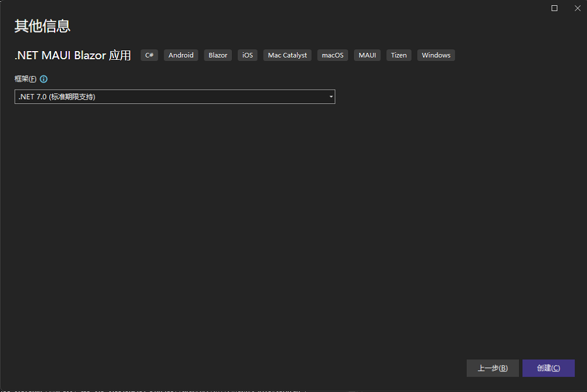Go back with the 上一步 button

(x=492, y=368)
